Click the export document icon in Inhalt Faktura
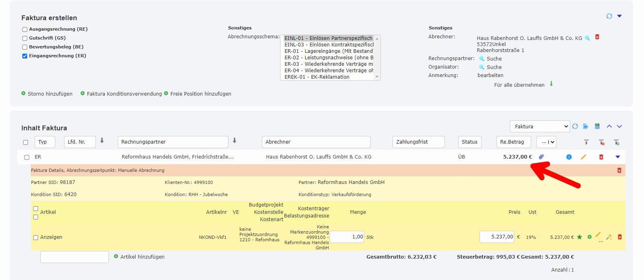The image size is (644, 280). tap(586, 126)
